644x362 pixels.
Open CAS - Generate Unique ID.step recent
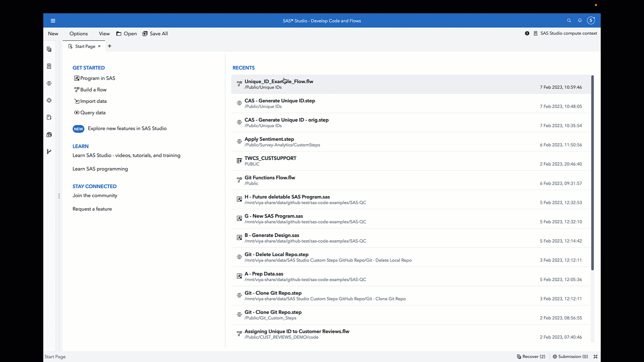point(411,103)
